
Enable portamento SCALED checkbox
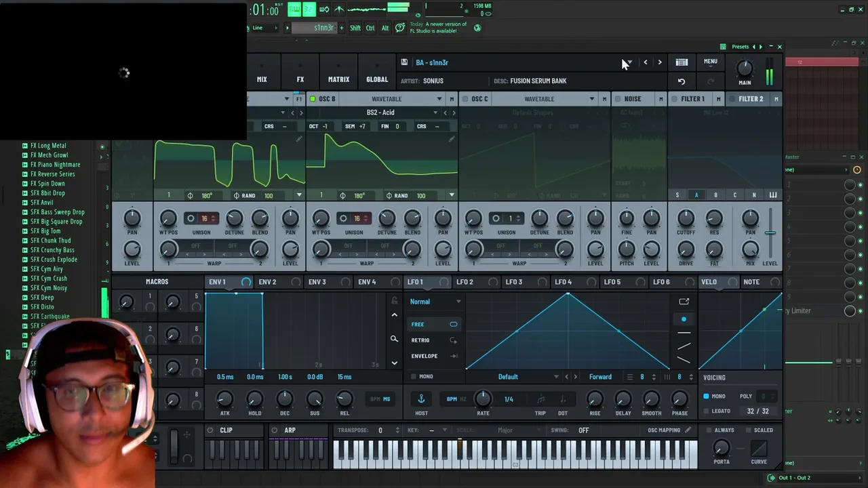point(748,430)
